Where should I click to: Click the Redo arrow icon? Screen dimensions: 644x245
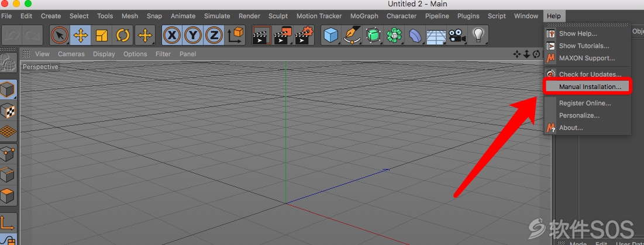32,35
